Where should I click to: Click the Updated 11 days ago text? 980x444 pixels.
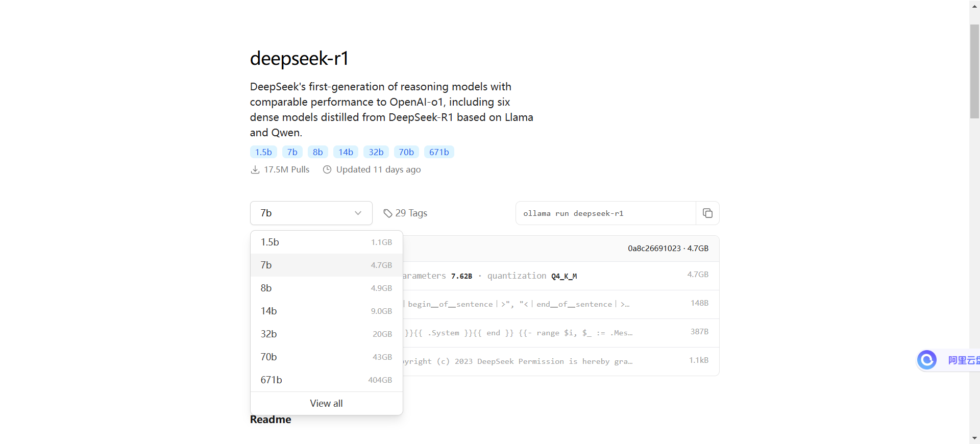[x=378, y=169]
